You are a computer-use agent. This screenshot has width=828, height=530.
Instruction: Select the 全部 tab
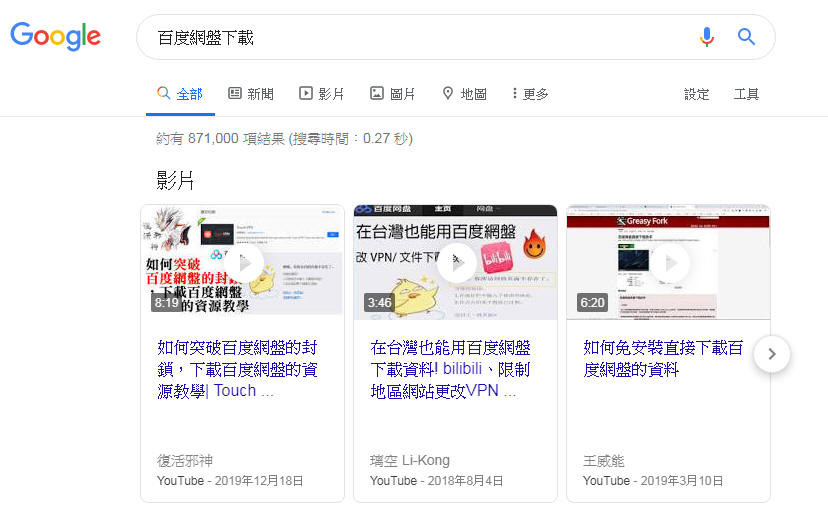180,94
